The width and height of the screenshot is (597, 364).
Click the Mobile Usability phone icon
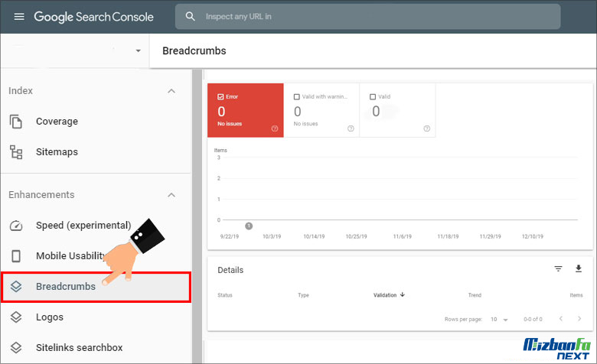[x=16, y=256]
